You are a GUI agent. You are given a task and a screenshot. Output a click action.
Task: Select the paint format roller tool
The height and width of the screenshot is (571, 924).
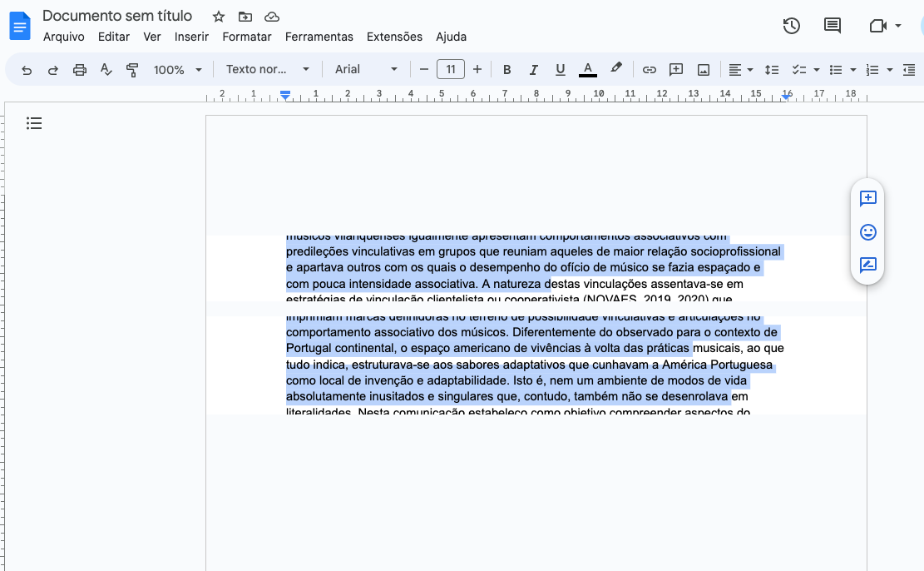pyautogui.click(x=132, y=70)
